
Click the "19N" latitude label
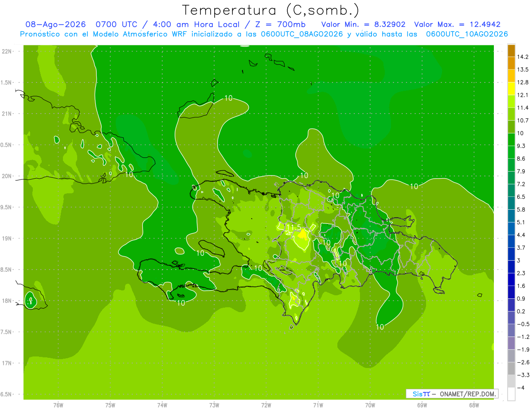tap(7, 239)
